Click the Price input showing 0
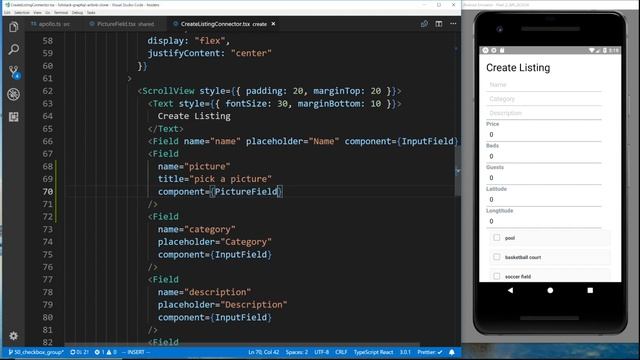 coord(544,135)
